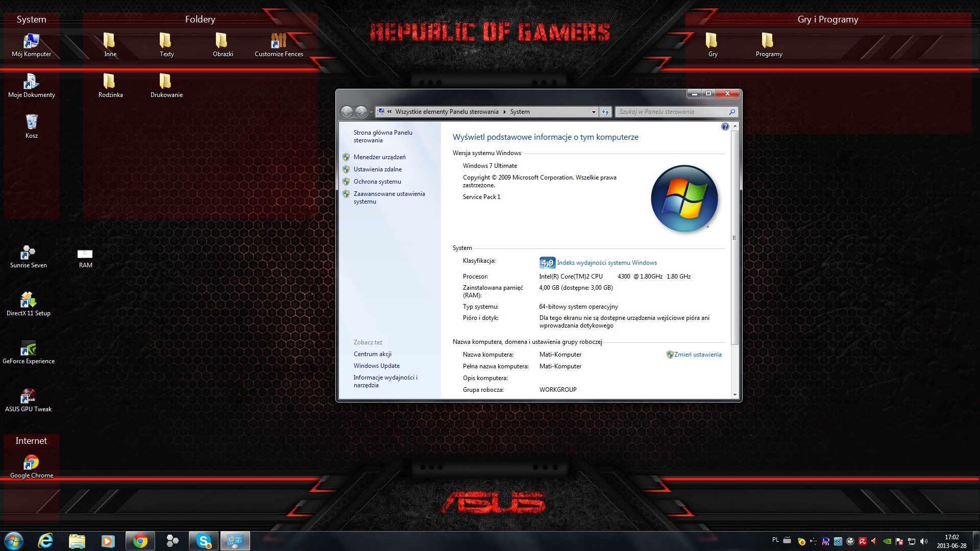Viewport: 980px width, 551px height.
Task: Open Google Chrome desktop shortcut
Action: coord(31,467)
